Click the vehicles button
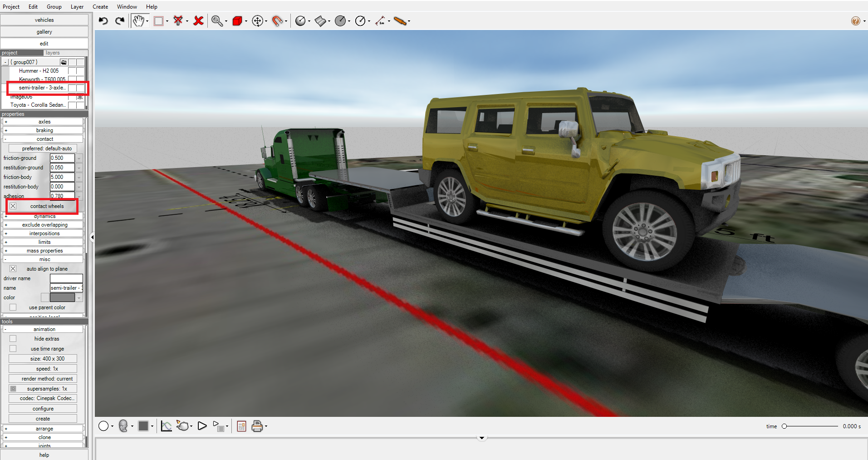Screen dimensions: 868x460 (x=44, y=20)
